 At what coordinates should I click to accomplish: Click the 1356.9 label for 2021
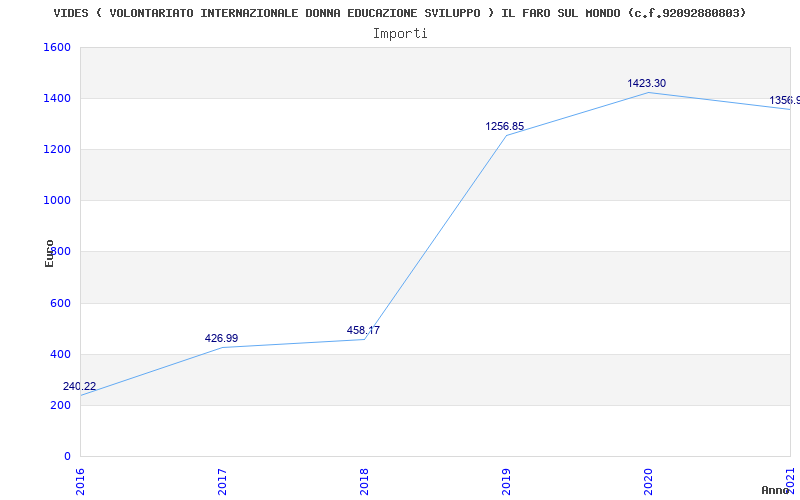tap(785, 100)
